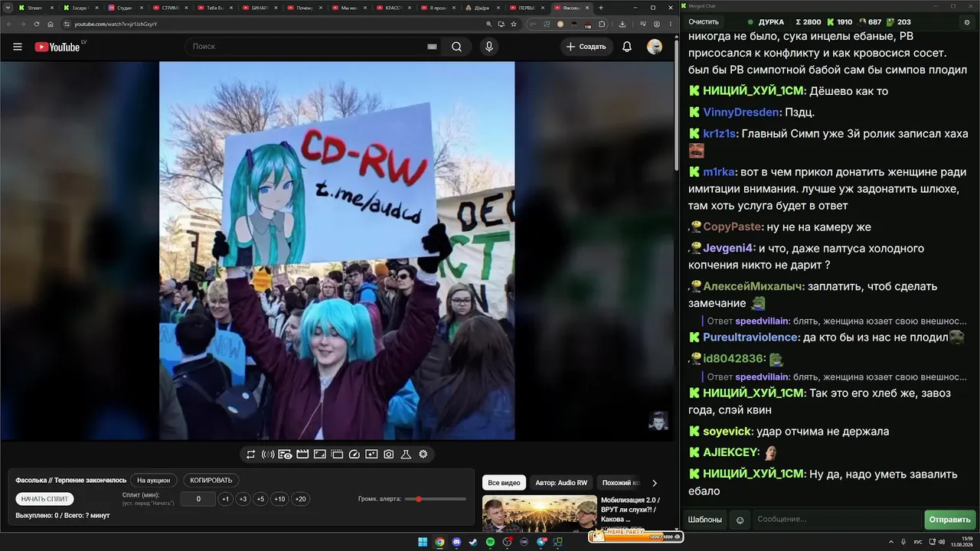Click the Мобилизация 2.0 video title
Viewport: 980px width, 551px height.
631,509
